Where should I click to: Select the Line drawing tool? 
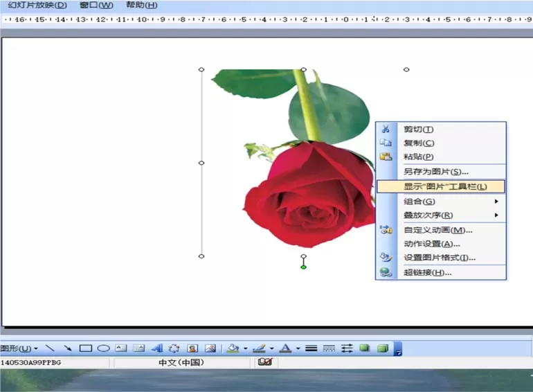[50, 348]
